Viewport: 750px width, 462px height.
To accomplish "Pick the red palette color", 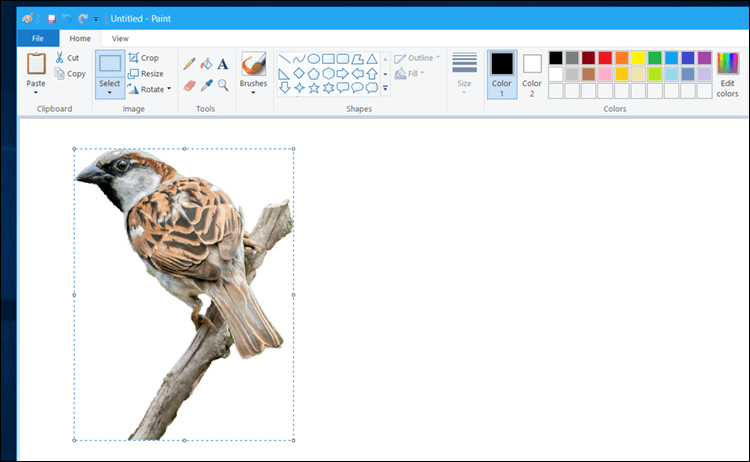I will (x=605, y=58).
